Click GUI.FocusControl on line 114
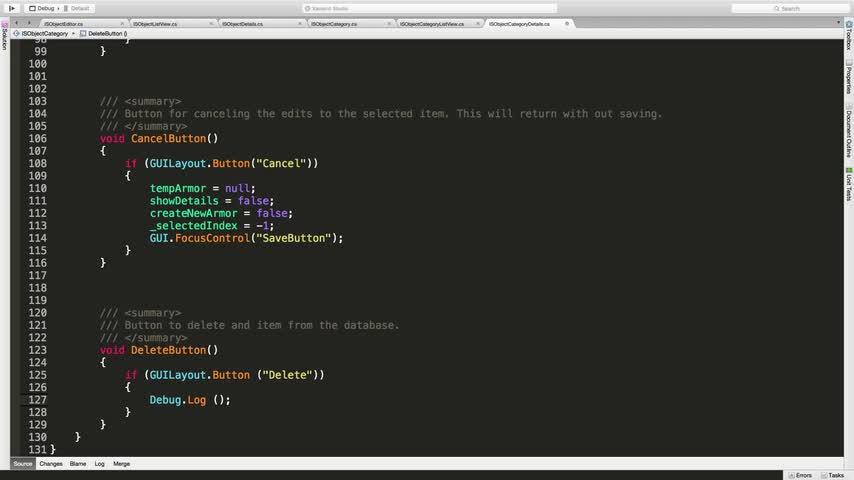The width and height of the screenshot is (854, 480). (x=199, y=238)
